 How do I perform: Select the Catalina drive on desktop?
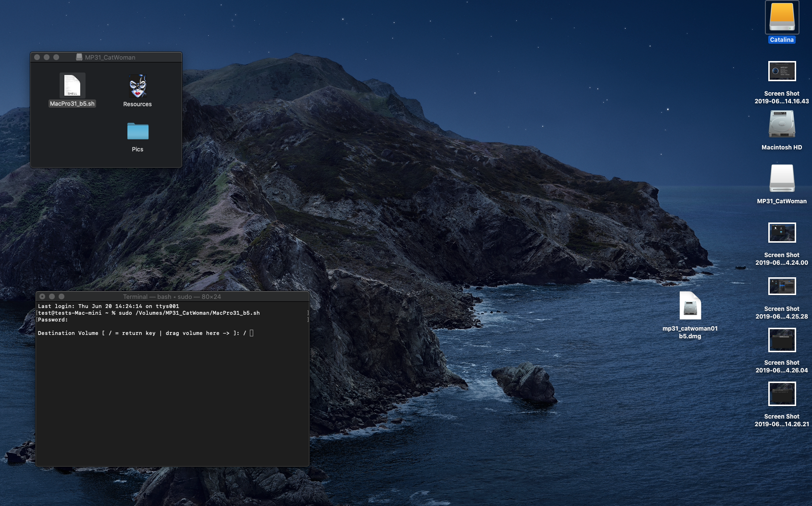782,17
